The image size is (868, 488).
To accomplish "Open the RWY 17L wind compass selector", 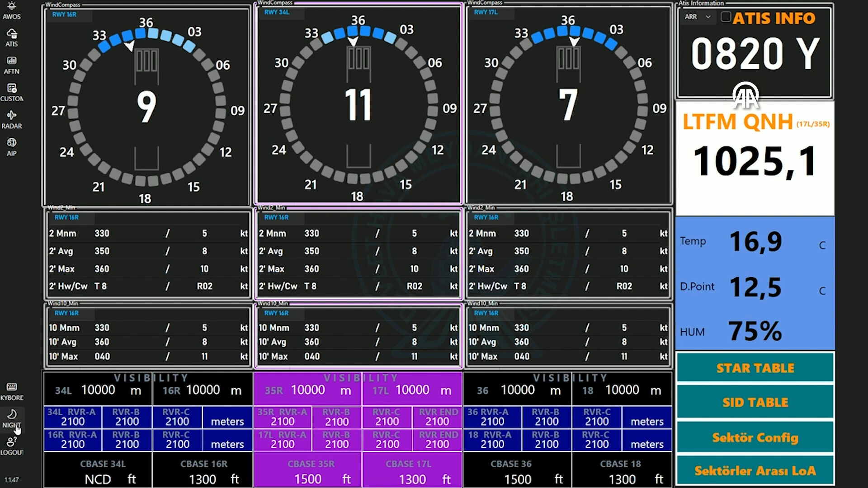I will click(486, 12).
